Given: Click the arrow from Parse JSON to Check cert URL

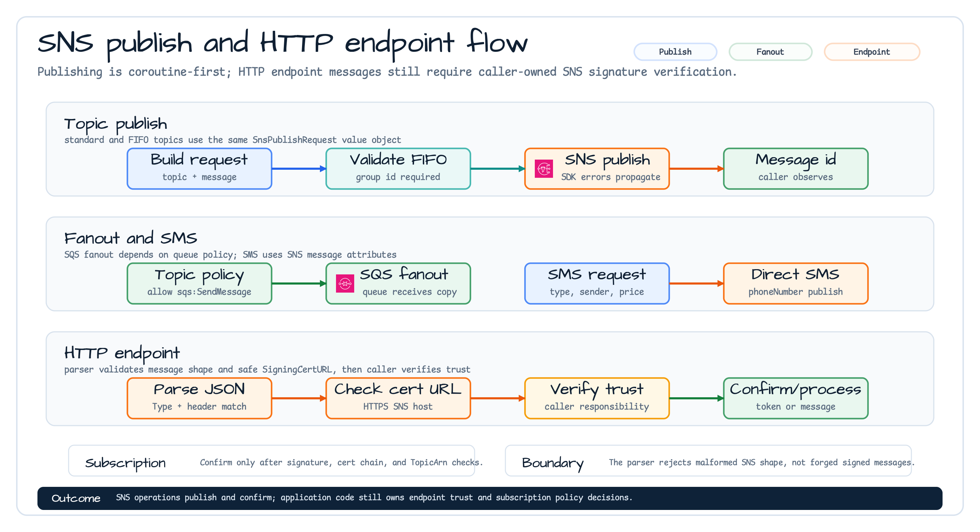Looking at the screenshot, I should (299, 398).
